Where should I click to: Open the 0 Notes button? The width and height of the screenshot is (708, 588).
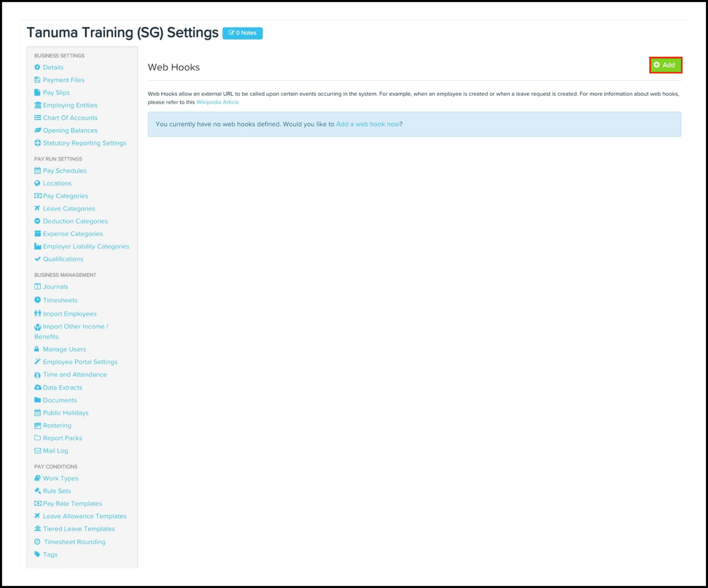coord(242,33)
